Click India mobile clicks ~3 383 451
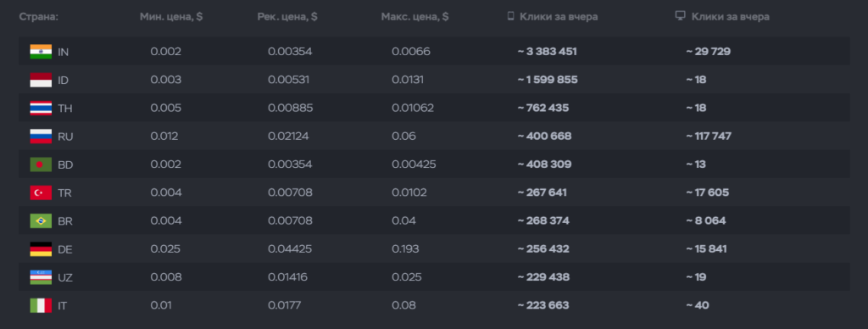The width and height of the screenshot is (868, 329). click(547, 52)
